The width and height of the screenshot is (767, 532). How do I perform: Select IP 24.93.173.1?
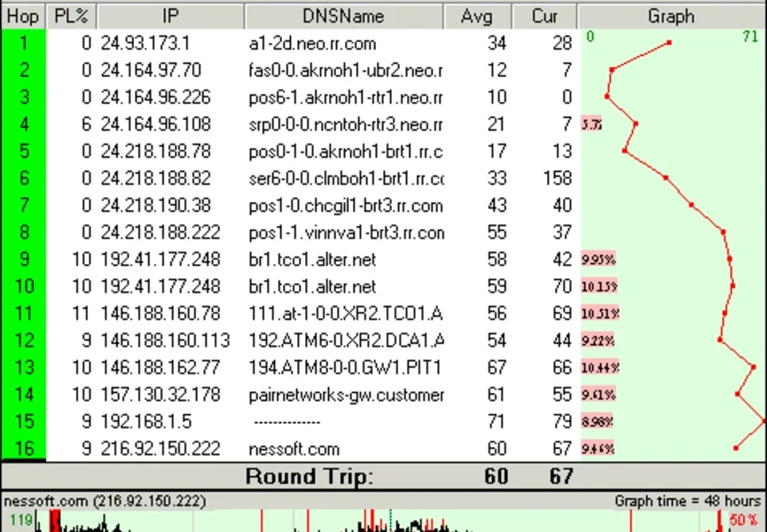click(145, 43)
